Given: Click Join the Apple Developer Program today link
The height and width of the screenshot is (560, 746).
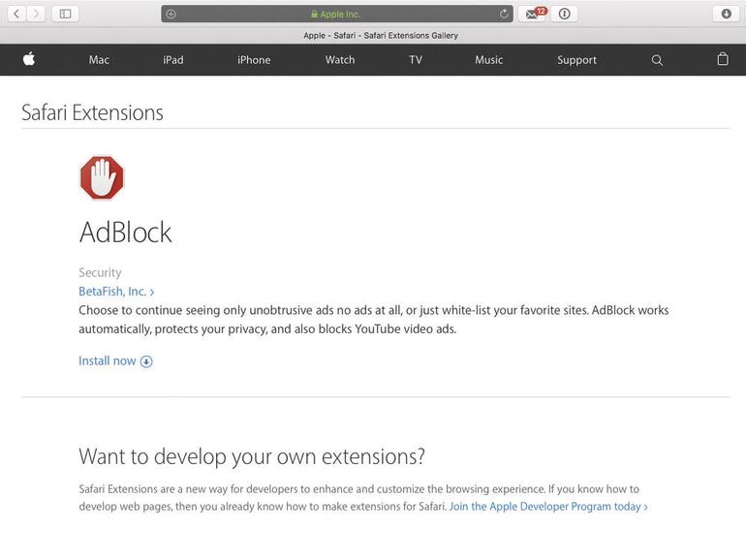Looking at the screenshot, I should coord(548,507).
